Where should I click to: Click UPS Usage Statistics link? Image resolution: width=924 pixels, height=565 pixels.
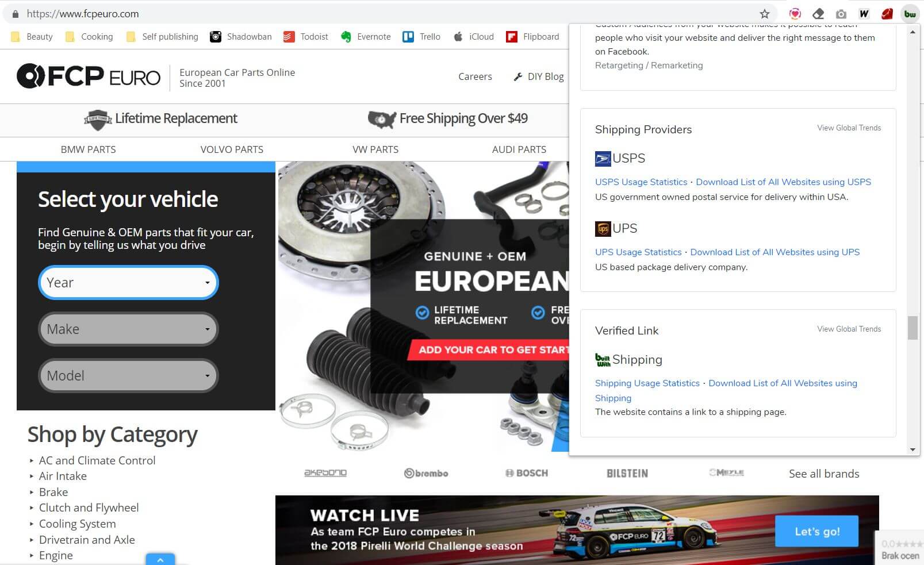tap(638, 252)
